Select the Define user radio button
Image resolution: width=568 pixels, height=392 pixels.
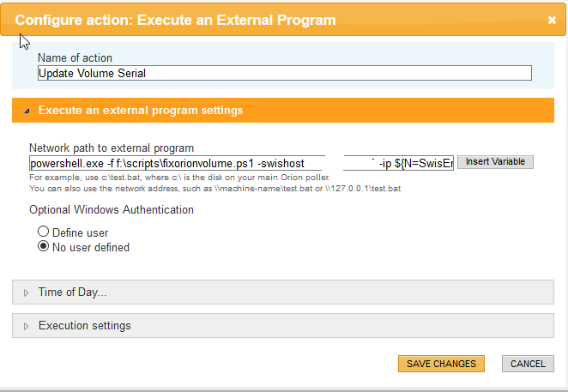click(x=44, y=232)
